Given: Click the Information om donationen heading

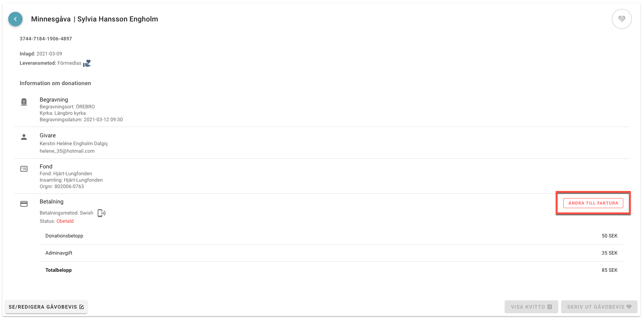Looking at the screenshot, I should coord(55,83).
